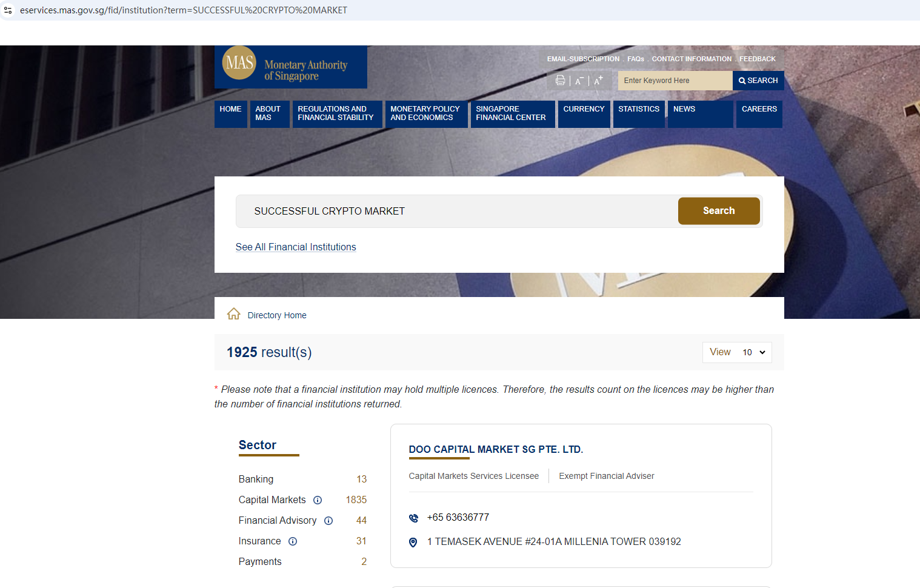Click the Financial Advisory count 44
Viewport: 920px width, 588px height.
click(x=362, y=521)
